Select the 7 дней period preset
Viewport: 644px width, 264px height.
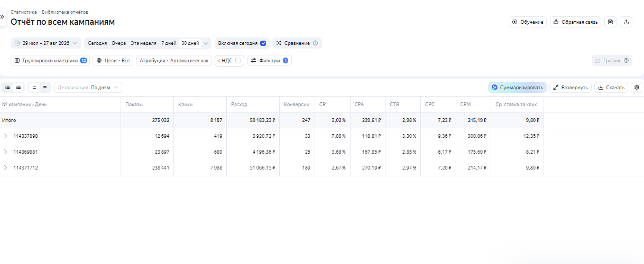pos(169,43)
